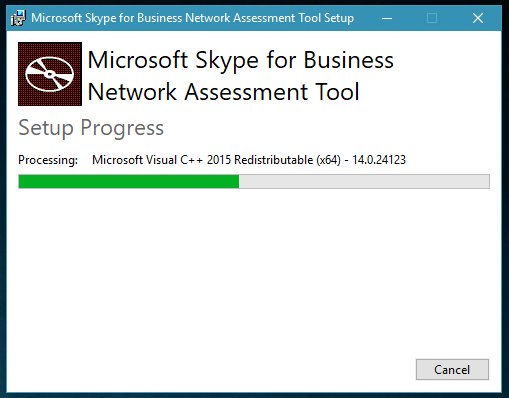Click the red disc setup logo
Viewport: 509px width, 398px height.
(x=50, y=74)
